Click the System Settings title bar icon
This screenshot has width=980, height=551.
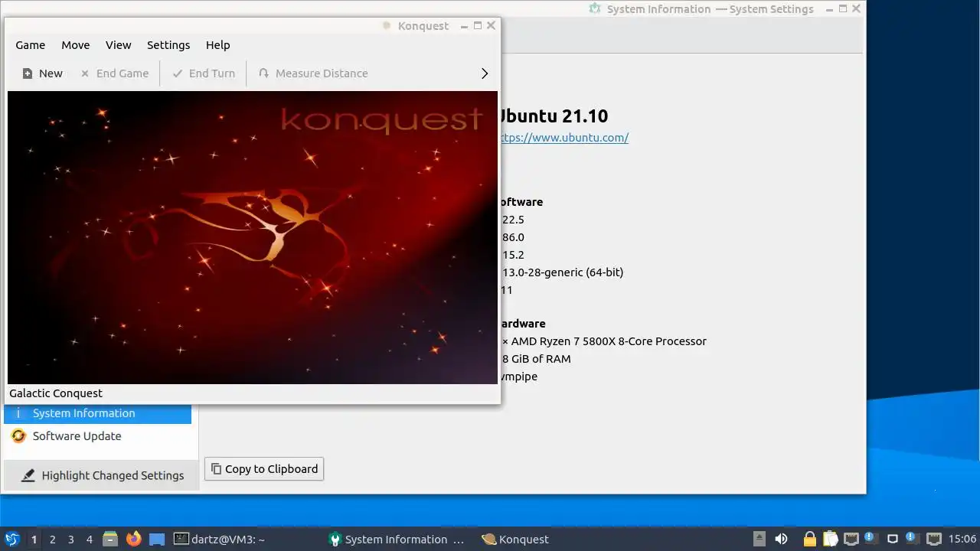pos(595,8)
